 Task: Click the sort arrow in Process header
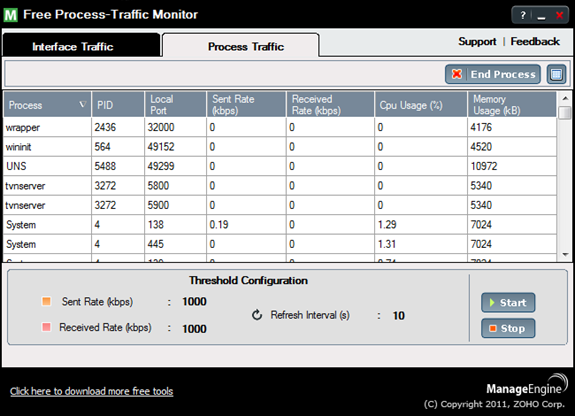pyautogui.click(x=83, y=105)
